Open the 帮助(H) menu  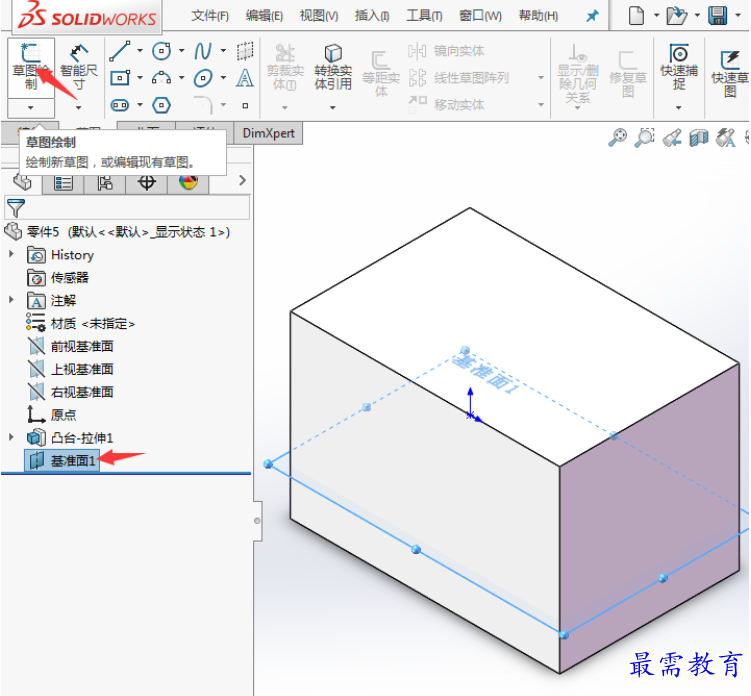538,16
